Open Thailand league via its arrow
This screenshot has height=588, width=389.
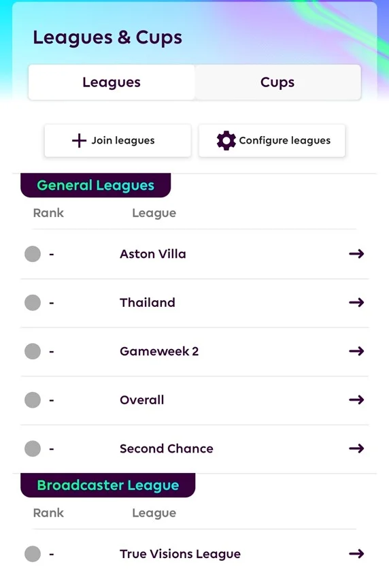pos(356,302)
